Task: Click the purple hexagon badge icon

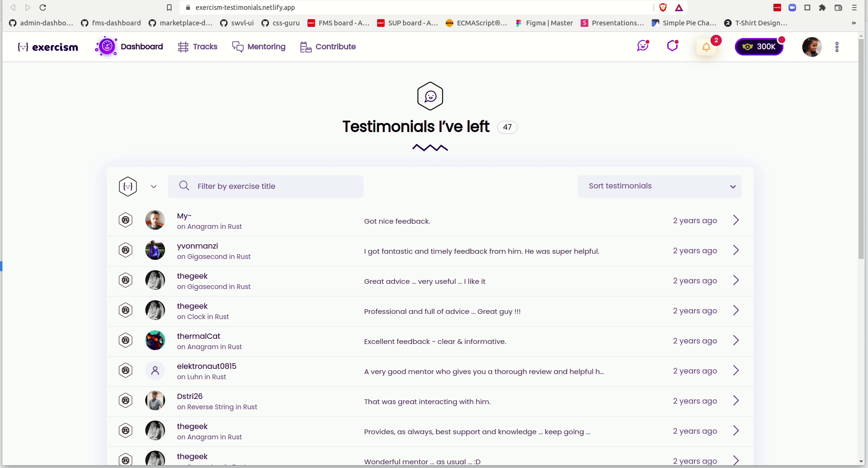Action: coord(672,46)
